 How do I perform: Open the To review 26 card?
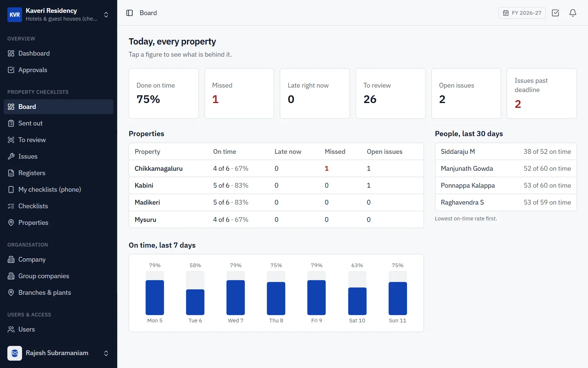pos(391,93)
